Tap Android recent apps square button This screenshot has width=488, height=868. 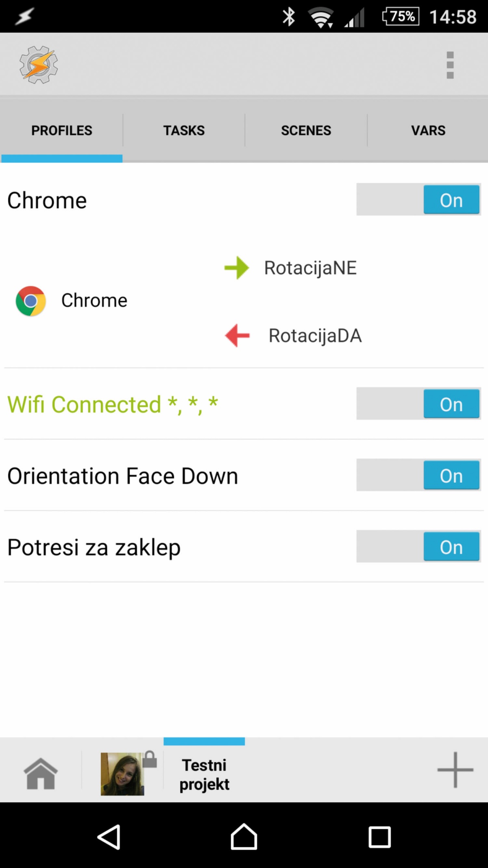coord(379,837)
